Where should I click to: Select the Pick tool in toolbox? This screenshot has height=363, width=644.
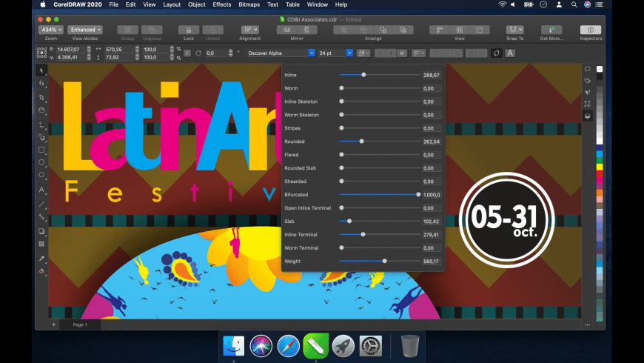42,70
